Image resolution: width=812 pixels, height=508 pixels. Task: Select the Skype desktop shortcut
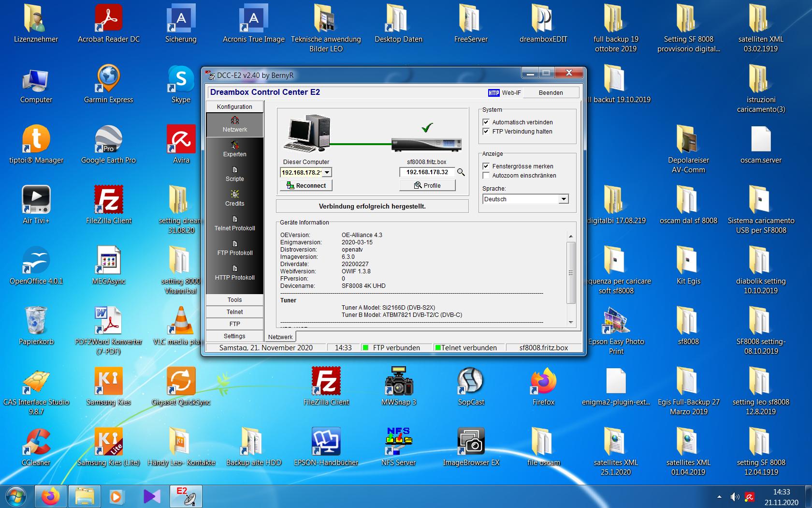[x=181, y=85]
